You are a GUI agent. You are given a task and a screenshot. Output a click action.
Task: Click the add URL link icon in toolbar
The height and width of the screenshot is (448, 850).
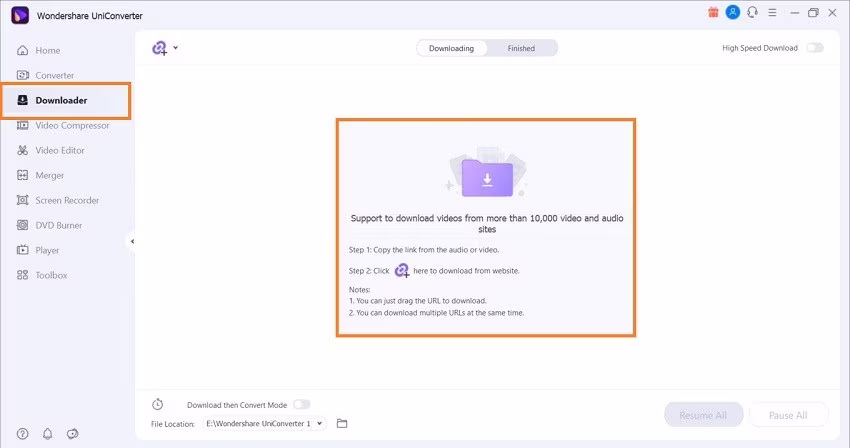(159, 48)
